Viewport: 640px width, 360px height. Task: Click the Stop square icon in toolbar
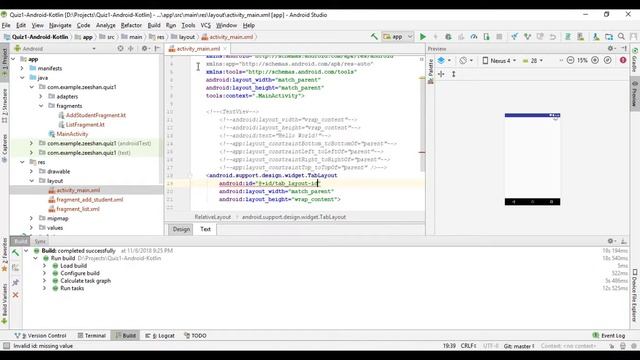coord(499,37)
